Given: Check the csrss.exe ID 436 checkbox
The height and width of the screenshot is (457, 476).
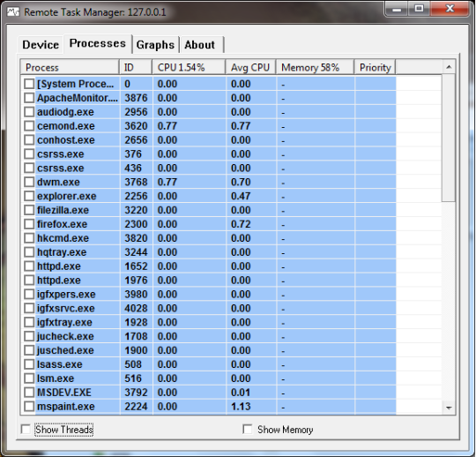Looking at the screenshot, I should 29,168.
